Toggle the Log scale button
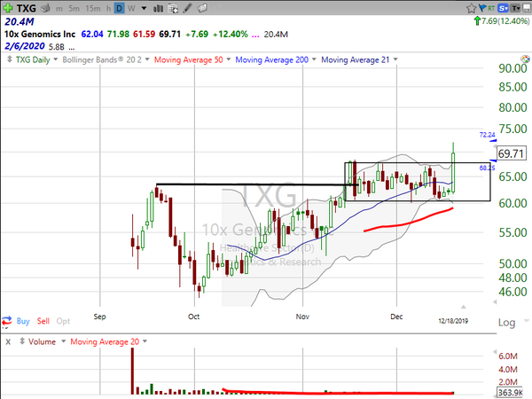532x399 pixels. pos(506,323)
